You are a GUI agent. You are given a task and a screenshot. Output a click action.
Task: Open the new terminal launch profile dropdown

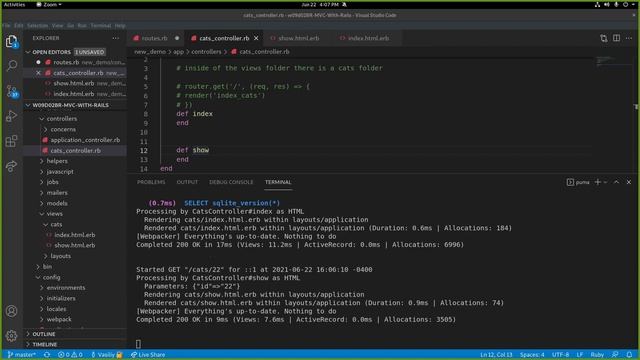(605, 182)
